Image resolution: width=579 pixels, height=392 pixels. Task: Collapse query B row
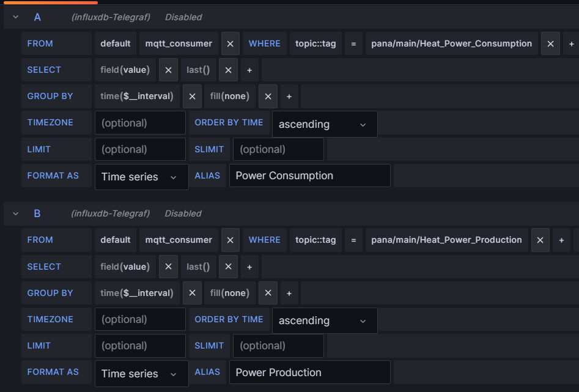click(x=15, y=213)
